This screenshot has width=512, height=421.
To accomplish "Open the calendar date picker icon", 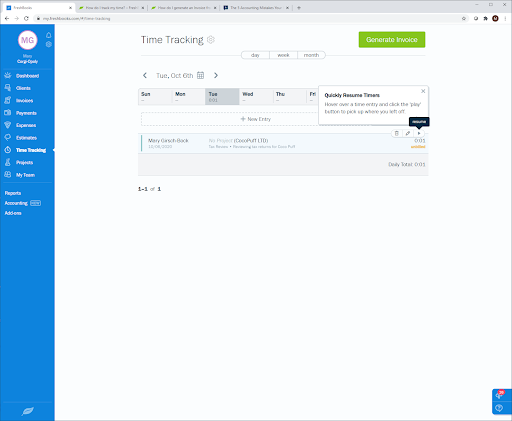I will pyautogui.click(x=200, y=75).
